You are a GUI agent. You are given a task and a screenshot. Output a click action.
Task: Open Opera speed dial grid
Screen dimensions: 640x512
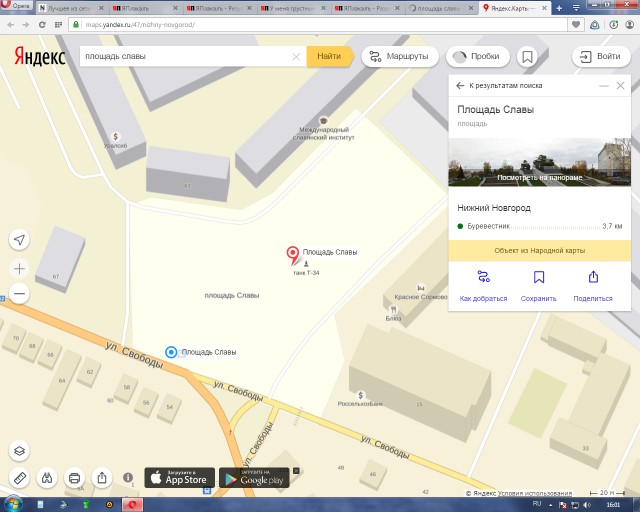click(58, 24)
